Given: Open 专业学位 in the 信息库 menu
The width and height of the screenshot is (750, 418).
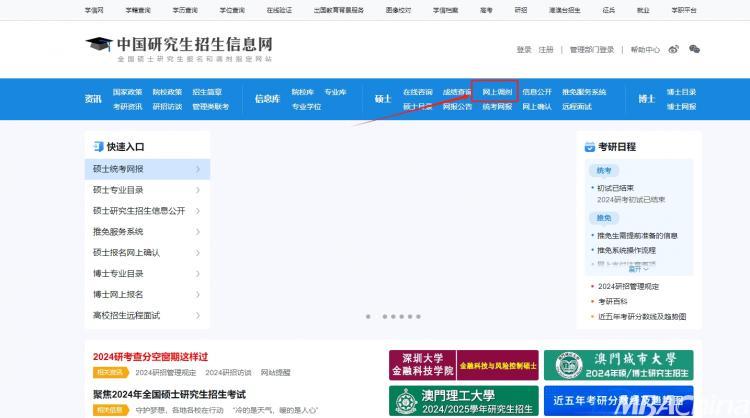Looking at the screenshot, I should (306, 107).
